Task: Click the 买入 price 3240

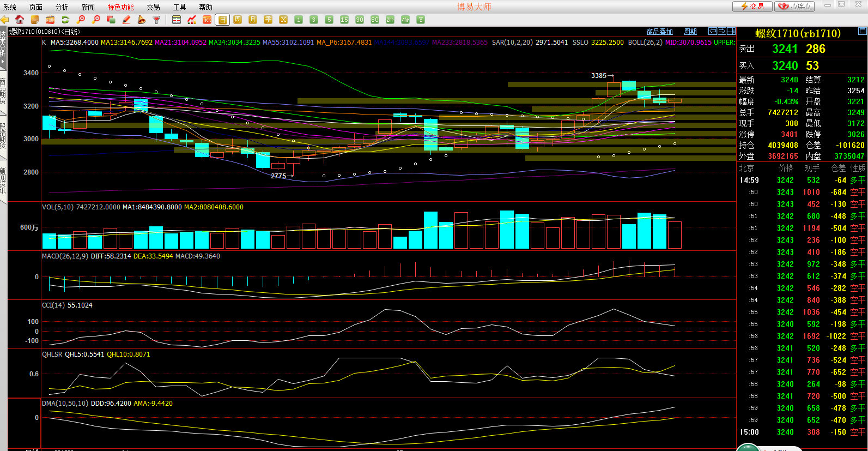Action: [785, 66]
